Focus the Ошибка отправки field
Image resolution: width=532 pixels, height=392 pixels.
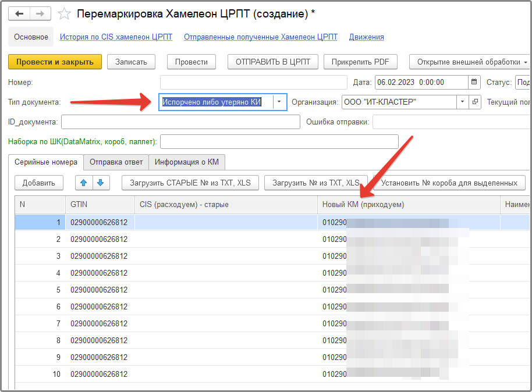point(451,122)
